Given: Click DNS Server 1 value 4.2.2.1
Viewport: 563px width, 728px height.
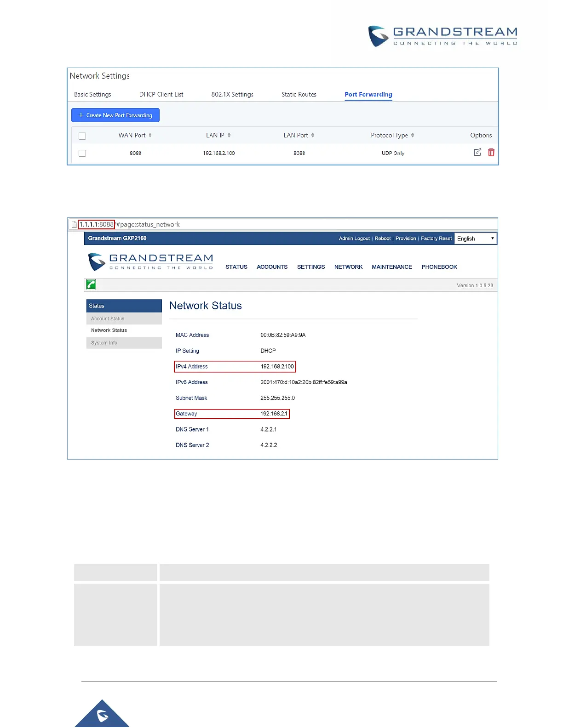Looking at the screenshot, I should [x=269, y=430].
